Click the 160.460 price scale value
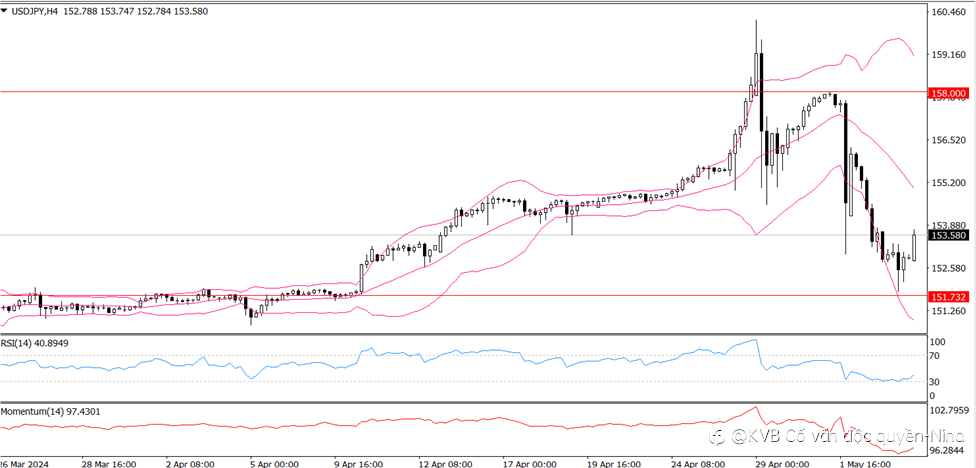The height and width of the screenshot is (468, 976). (x=949, y=12)
